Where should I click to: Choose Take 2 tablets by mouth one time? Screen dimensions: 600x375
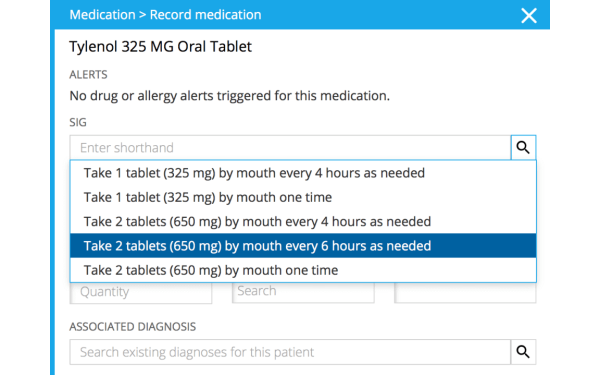tap(303, 270)
